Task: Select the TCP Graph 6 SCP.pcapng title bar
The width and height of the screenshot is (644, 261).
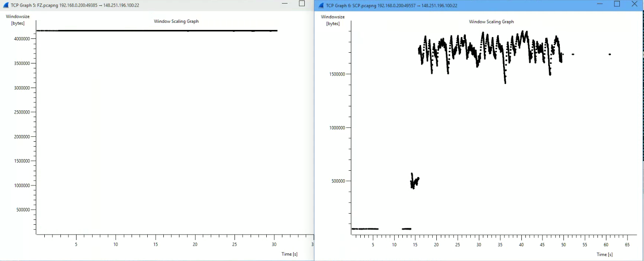Action: tap(492, 5)
